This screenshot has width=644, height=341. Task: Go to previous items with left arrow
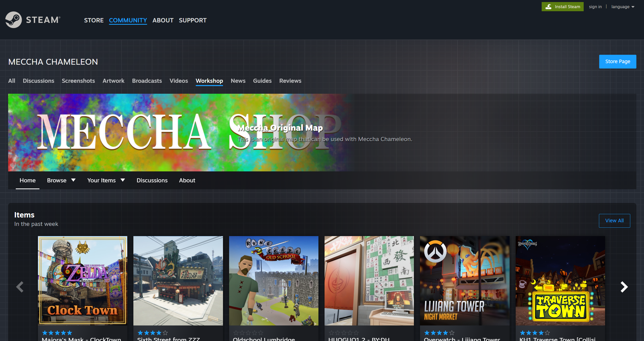click(20, 287)
